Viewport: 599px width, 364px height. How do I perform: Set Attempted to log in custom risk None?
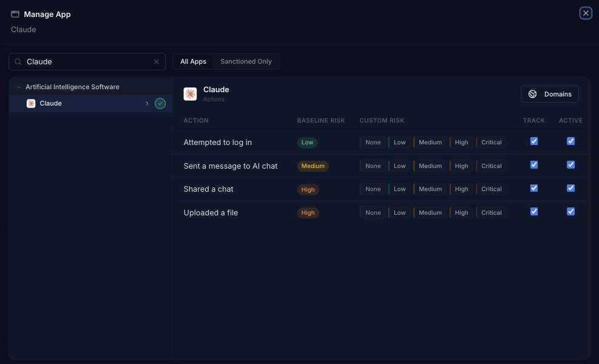point(373,142)
